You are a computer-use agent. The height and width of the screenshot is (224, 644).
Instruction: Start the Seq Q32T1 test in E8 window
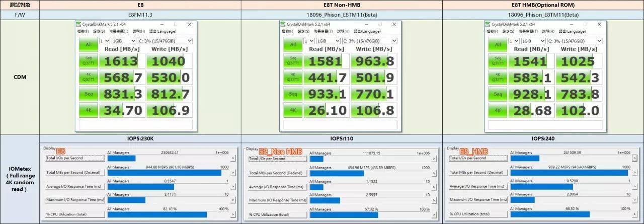click(x=88, y=61)
